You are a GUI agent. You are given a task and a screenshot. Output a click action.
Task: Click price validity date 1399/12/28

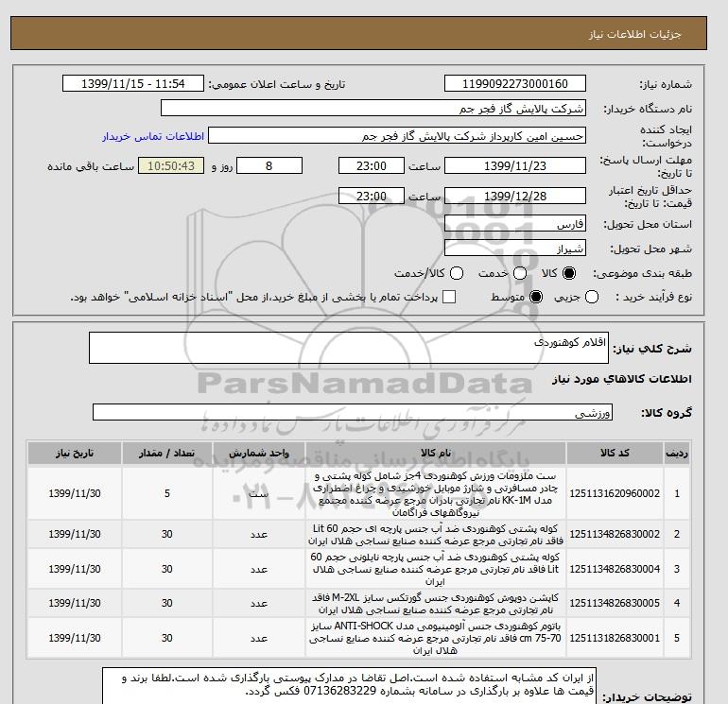pyautogui.click(x=515, y=196)
